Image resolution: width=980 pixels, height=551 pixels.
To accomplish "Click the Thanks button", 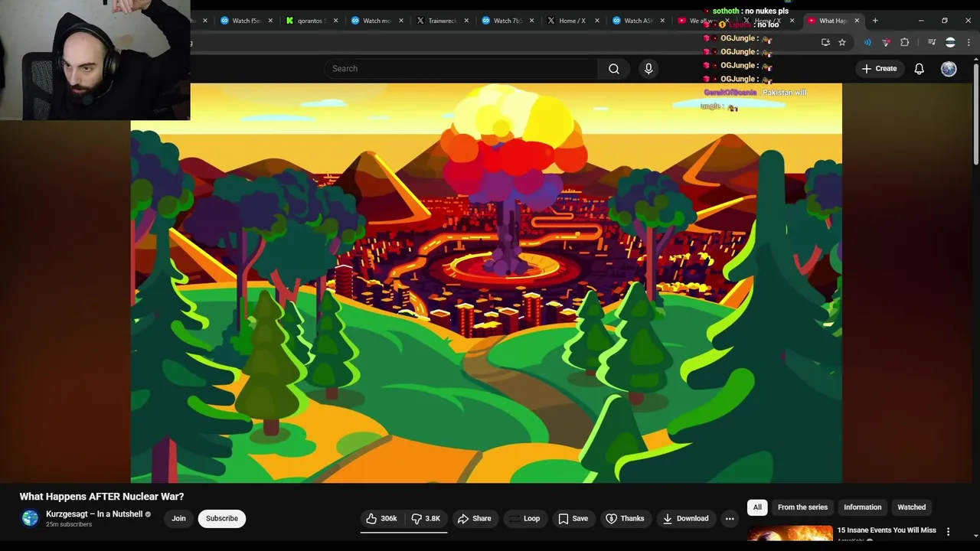I will pos(625,518).
